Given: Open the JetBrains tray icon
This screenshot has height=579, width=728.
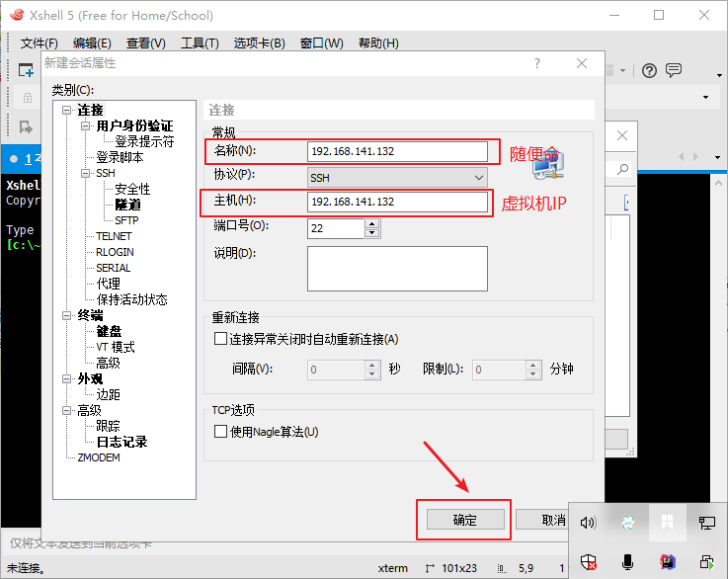Looking at the screenshot, I should pyautogui.click(x=667, y=562).
